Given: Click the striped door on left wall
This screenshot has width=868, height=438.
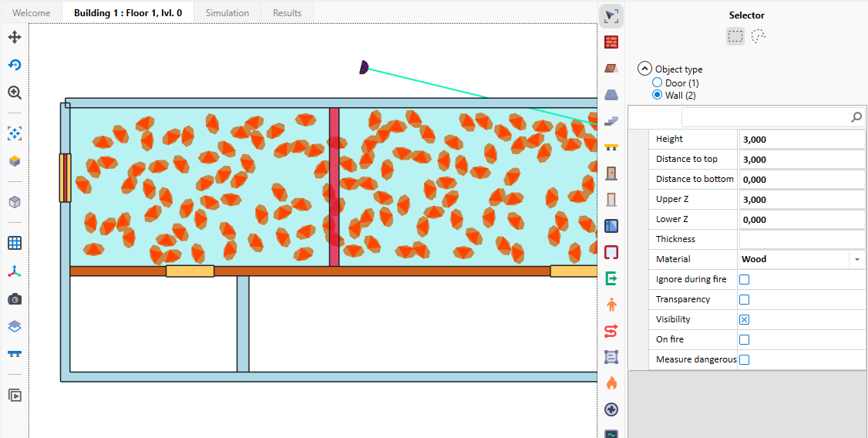Looking at the screenshot, I should (66, 177).
